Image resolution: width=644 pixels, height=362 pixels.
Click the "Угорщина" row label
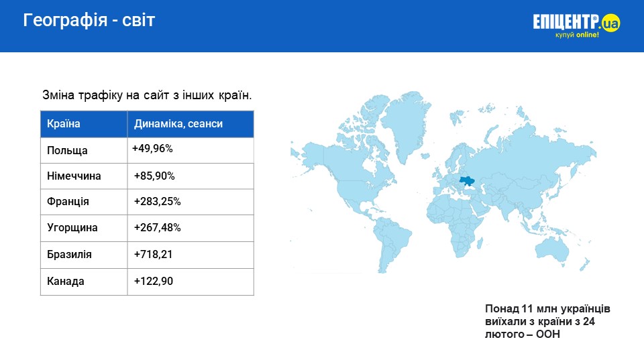(x=72, y=228)
